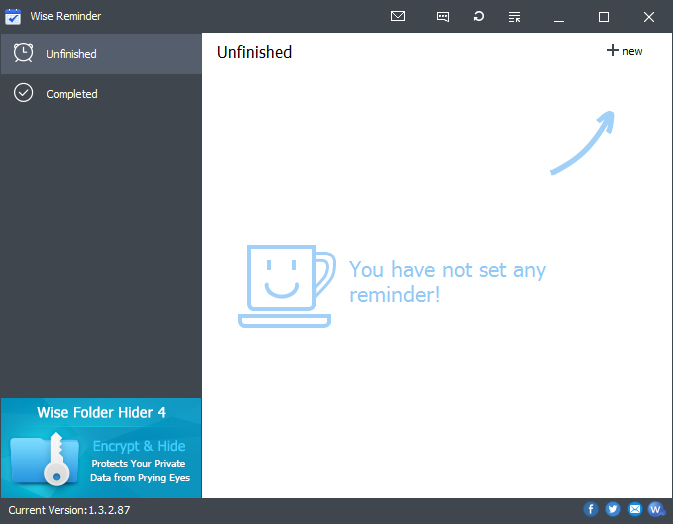Image resolution: width=673 pixels, height=524 pixels.
Task: Minimize the Wise Reminder window
Action: pos(559,17)
